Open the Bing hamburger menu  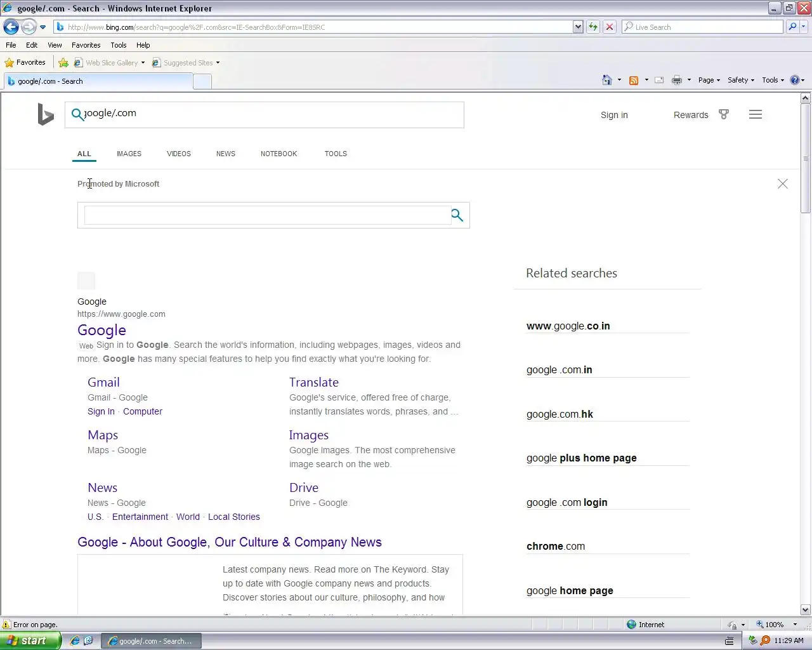click(x=755, y=114)
